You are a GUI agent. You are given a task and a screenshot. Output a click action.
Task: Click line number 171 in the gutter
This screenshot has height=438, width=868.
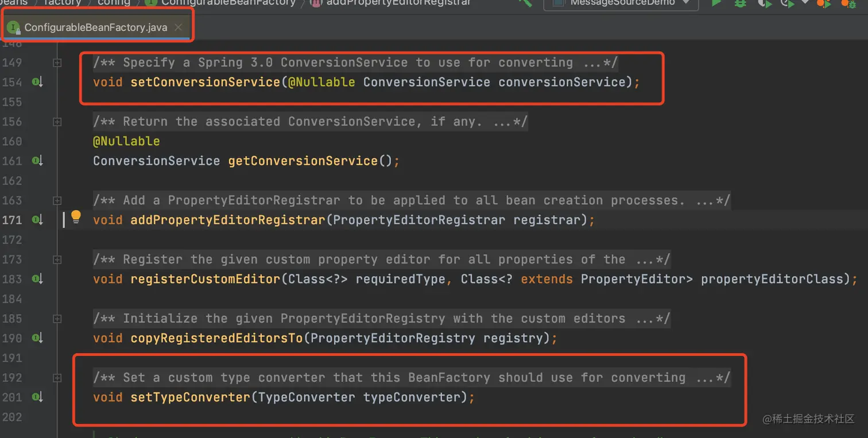pyautogui.click(x=13, y=220)
